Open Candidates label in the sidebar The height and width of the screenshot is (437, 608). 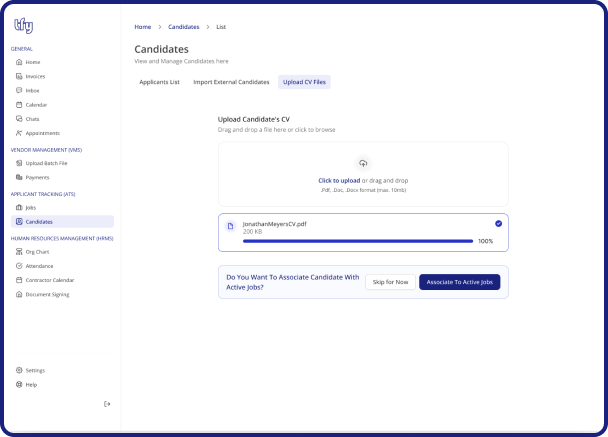39,222
